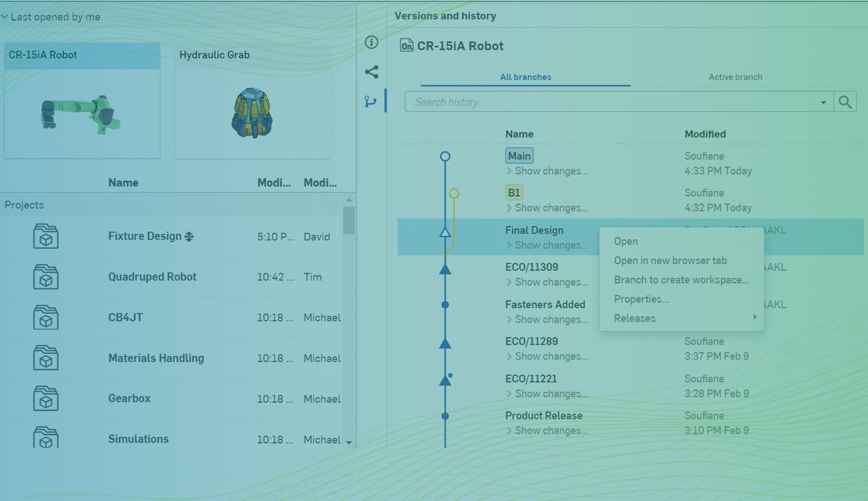The width and height of the screenshot is (868, 501).
Task: Collapse the Last opened by me section
Action: (x=5, y=17)
